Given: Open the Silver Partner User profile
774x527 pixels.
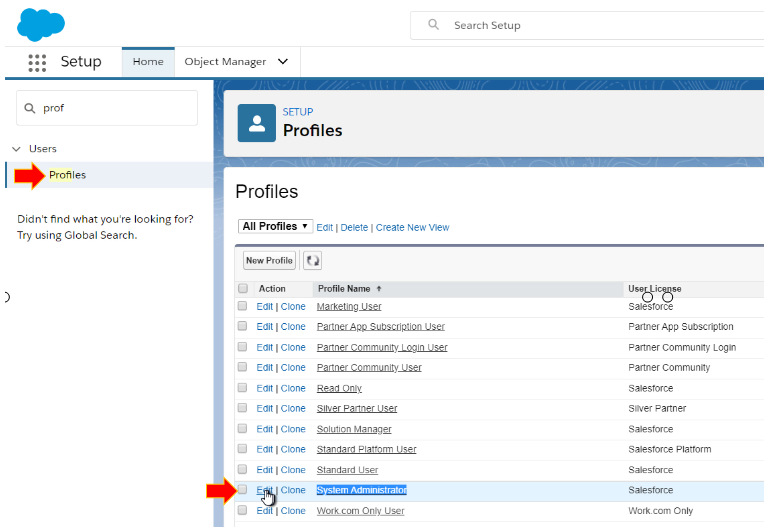Looking at the screenshot, I should click(x=357, y=409).
